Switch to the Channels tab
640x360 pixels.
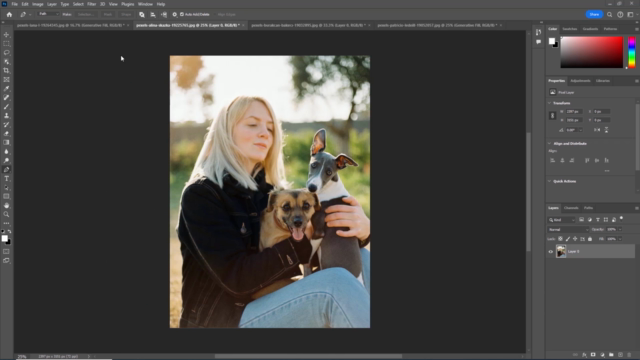(x=571, y=208)
